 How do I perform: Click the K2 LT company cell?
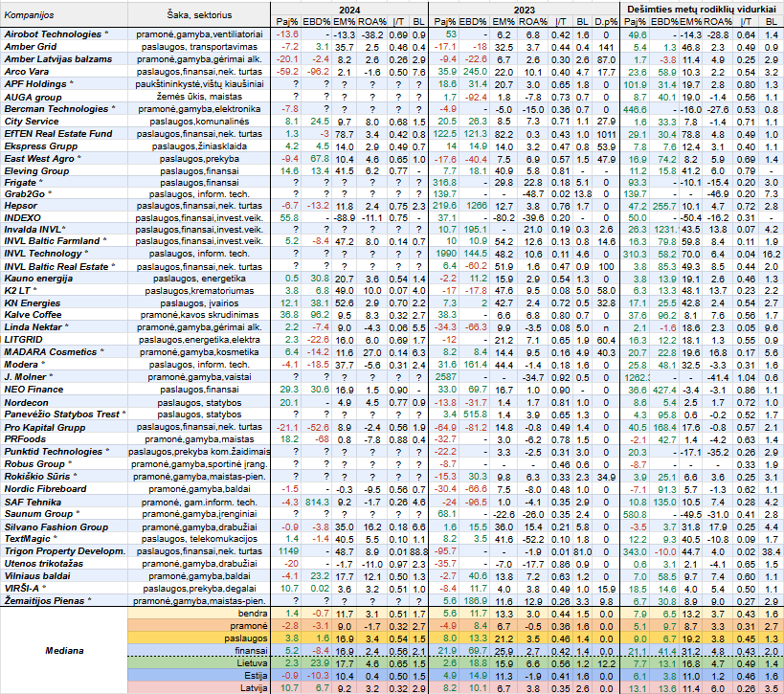[x=17, y=290]
